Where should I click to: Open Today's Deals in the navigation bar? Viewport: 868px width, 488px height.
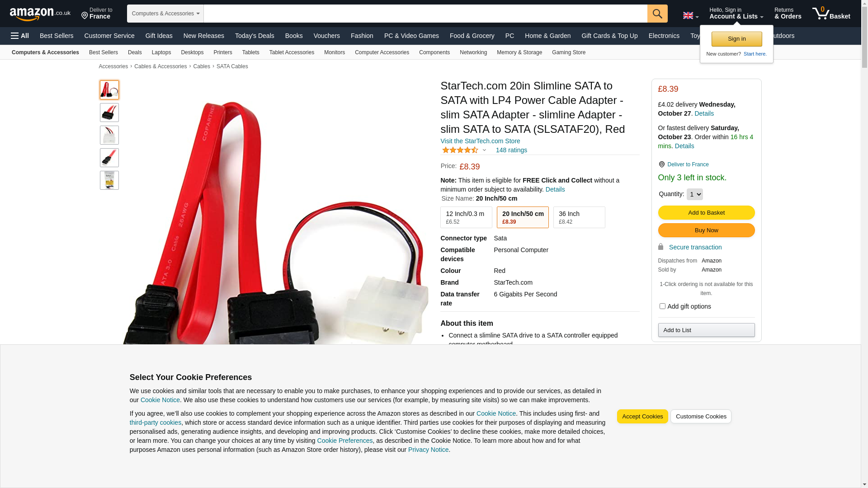point(255,36)
